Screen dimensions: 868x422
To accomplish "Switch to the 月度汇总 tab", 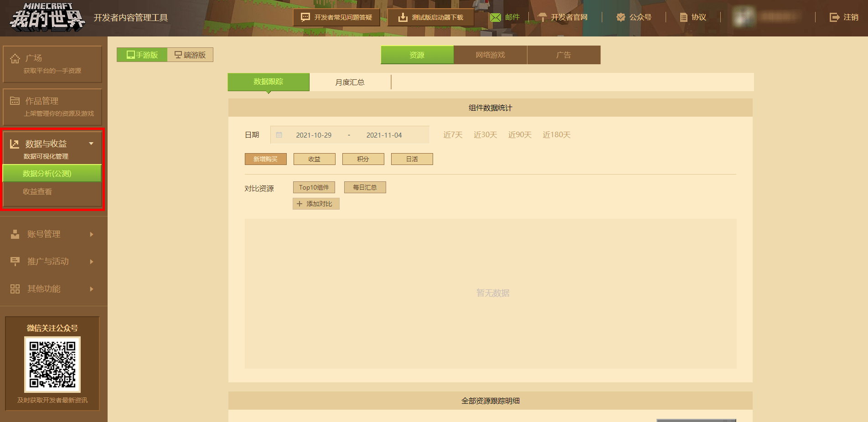I will (x=350, y=82).
